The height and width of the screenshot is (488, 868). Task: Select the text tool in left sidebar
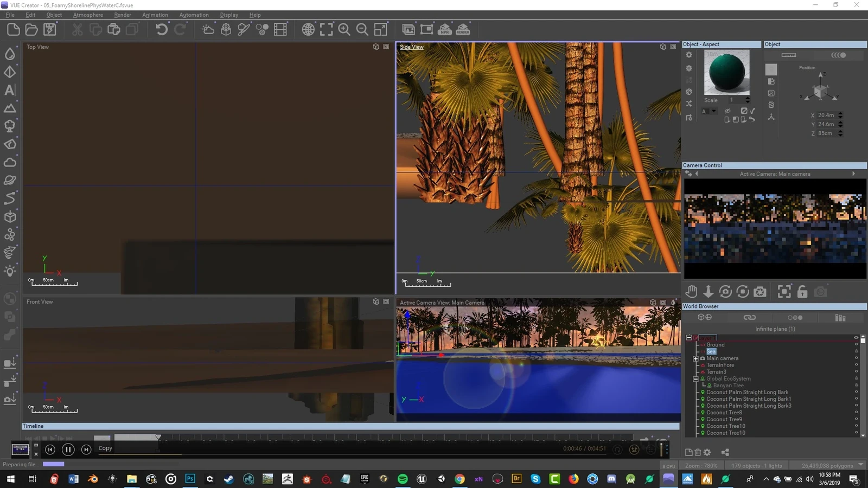pos(10,90)
